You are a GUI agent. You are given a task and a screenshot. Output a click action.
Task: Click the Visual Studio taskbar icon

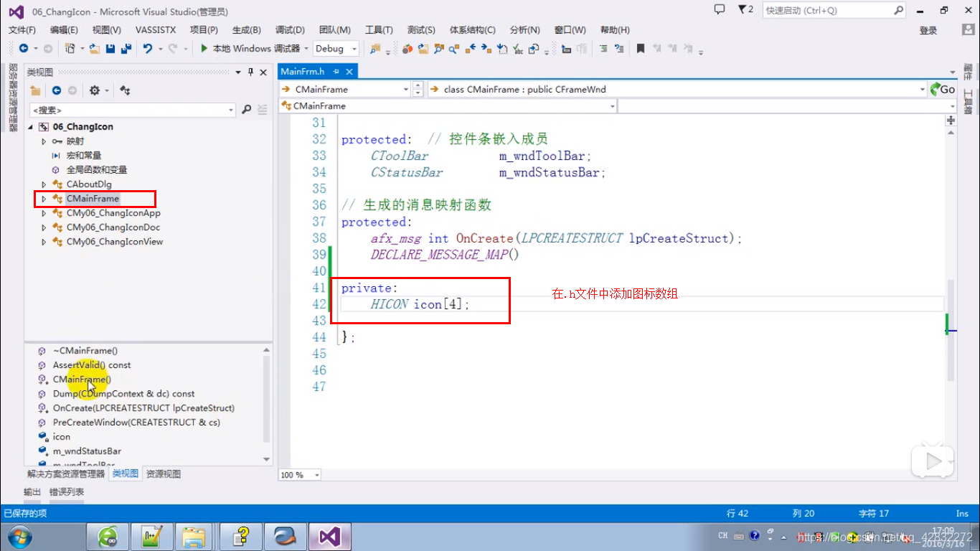(330, 536)
